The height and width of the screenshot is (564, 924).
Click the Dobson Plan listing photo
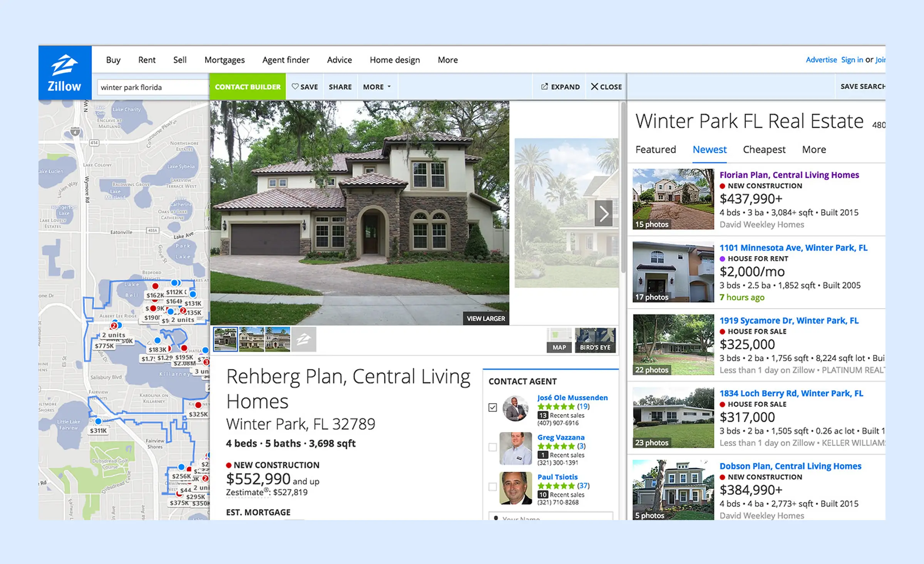[x=673, y=490]
